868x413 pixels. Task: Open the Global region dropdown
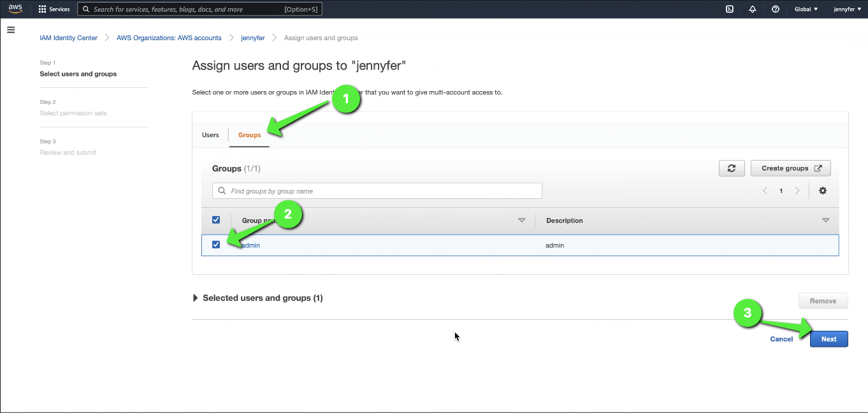tap(806, 9)
